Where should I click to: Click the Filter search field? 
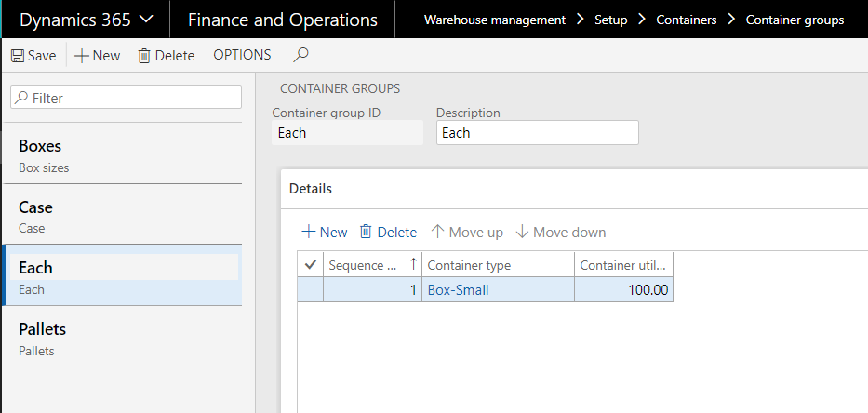point(126,98)
